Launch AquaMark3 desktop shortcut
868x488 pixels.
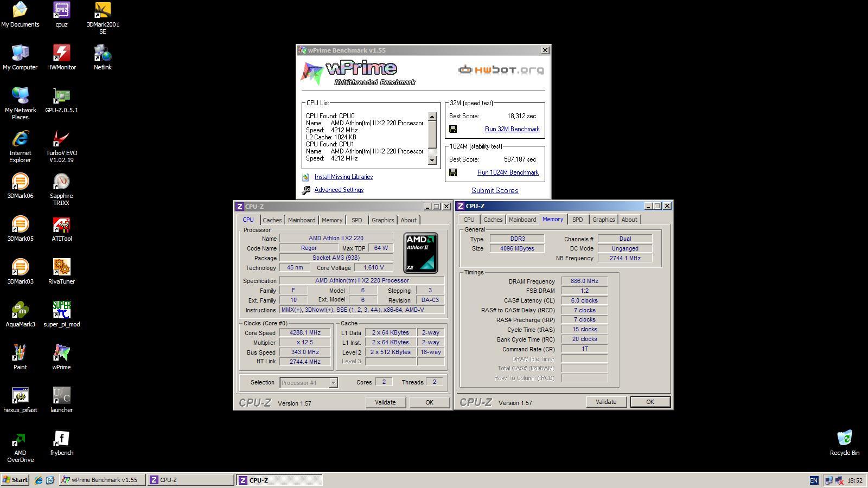tap(20, 314)
